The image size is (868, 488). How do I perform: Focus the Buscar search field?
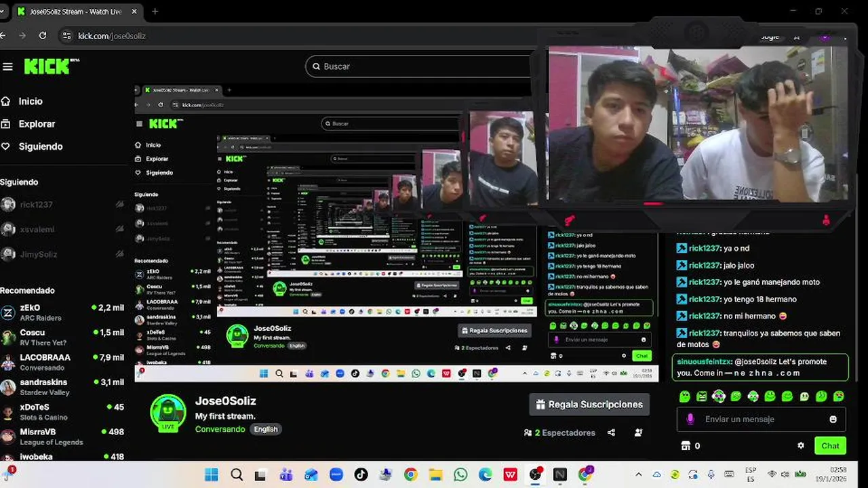pyautogui.click(x=420, y=66)
